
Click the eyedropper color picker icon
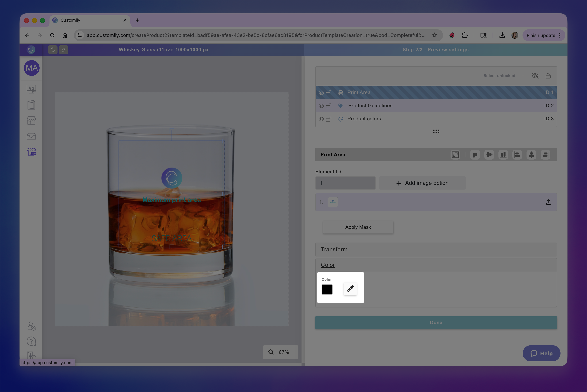coord(350,289)
